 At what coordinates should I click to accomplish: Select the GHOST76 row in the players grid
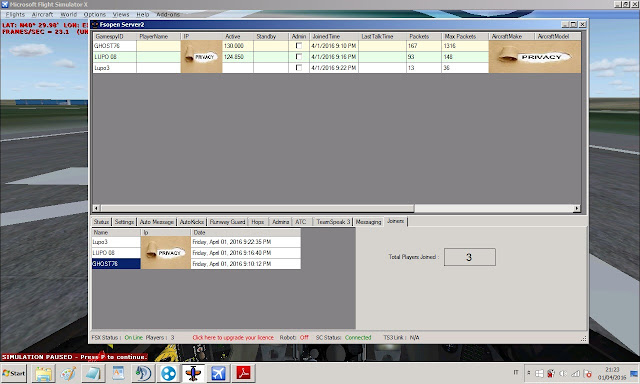tap(337, 46)
